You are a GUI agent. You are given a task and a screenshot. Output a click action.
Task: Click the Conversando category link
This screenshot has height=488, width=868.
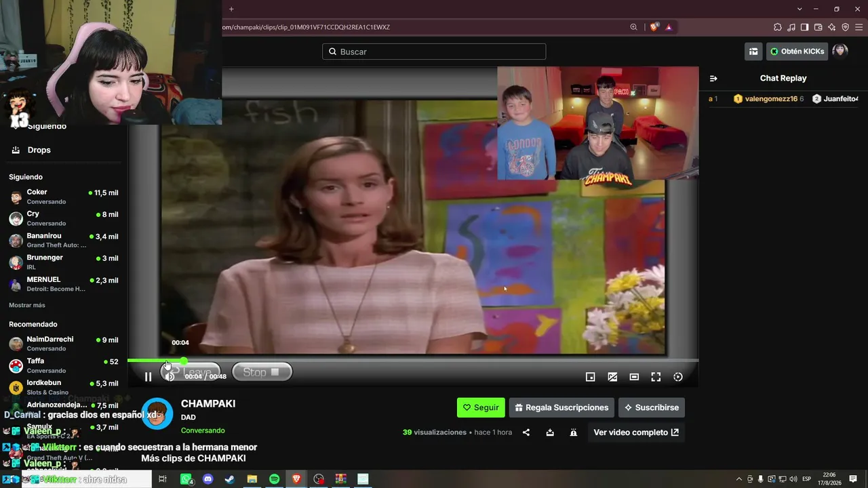point(203,430)
